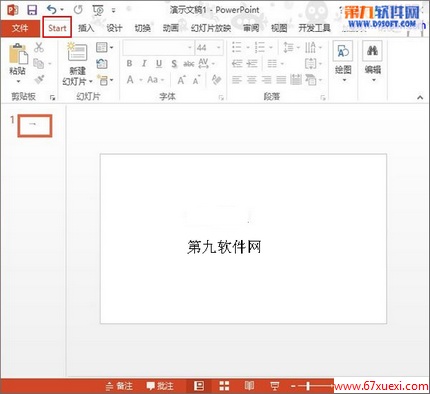Viewport: 430px width, 394px height.
Task: Switch to the 动画 tab
Action: pos(171,28)
